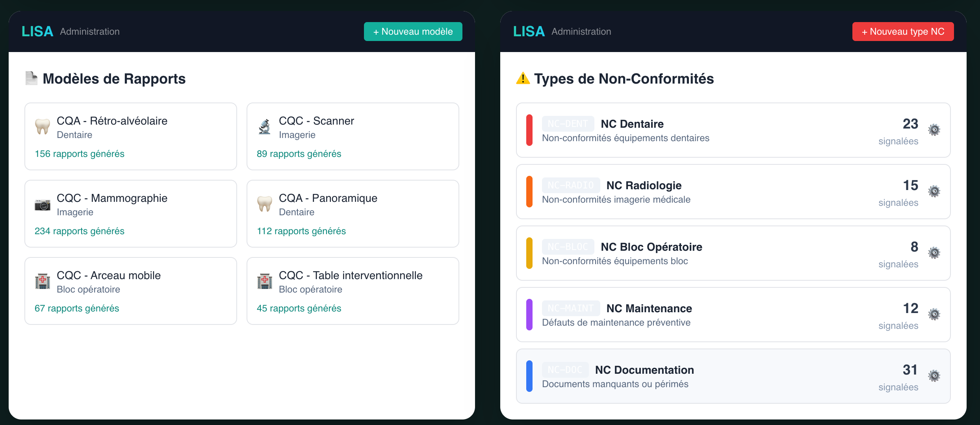Viewport: 980px width, 425px height.
Task: Create a new report model
Action: [413, 32]
